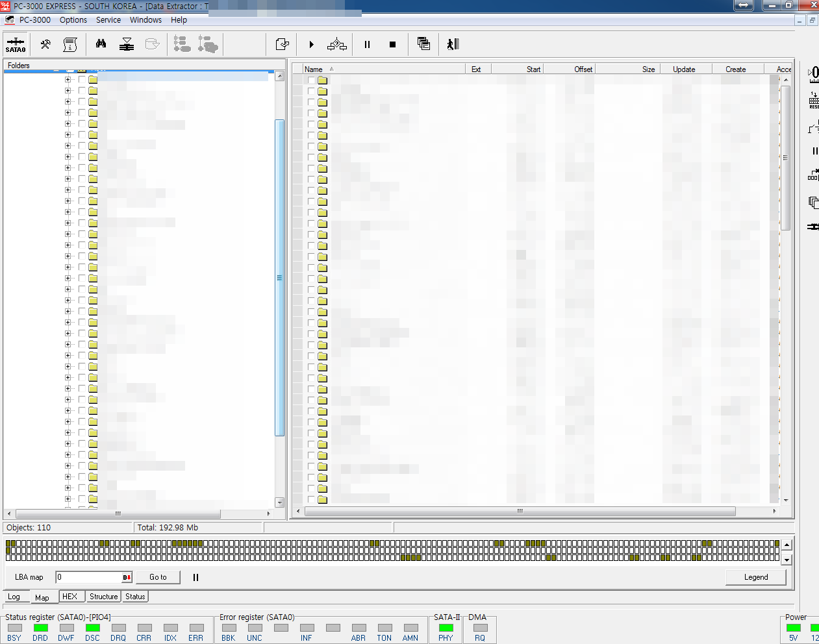Click the file list vertical scrollbar thumb
This screenshot has width=819, height=644.
coord(785,157)
